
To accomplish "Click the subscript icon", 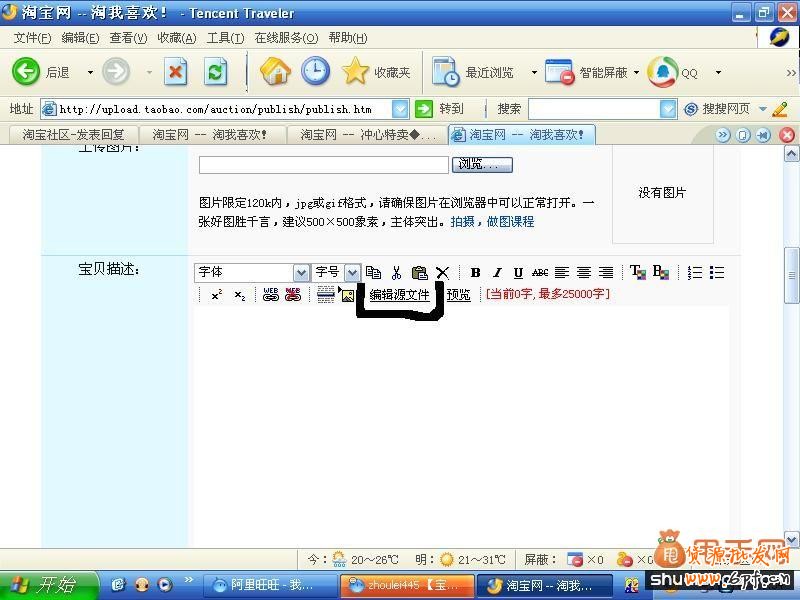I will [237, 294].
